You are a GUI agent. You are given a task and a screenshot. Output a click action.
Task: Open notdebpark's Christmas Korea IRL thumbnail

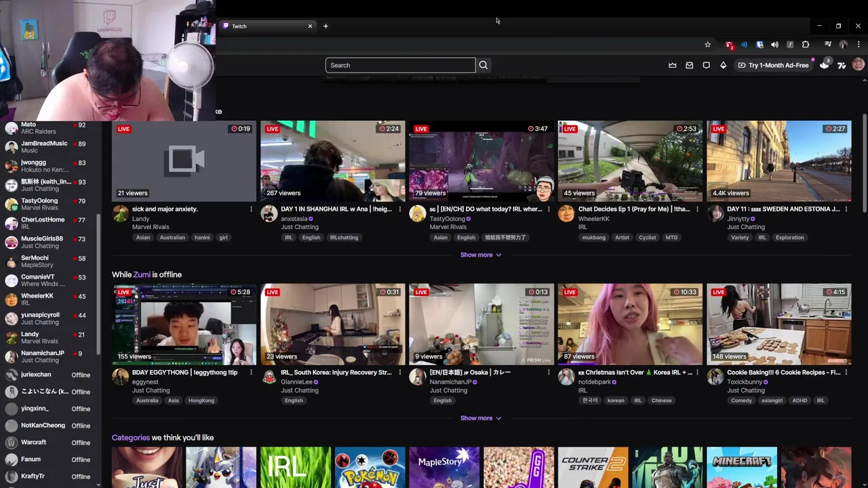click(630, 325)
